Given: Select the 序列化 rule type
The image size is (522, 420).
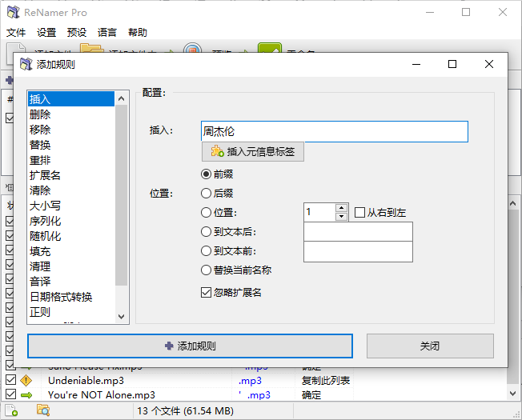Looking at the screenshot, I should click(x=71, y=221).
